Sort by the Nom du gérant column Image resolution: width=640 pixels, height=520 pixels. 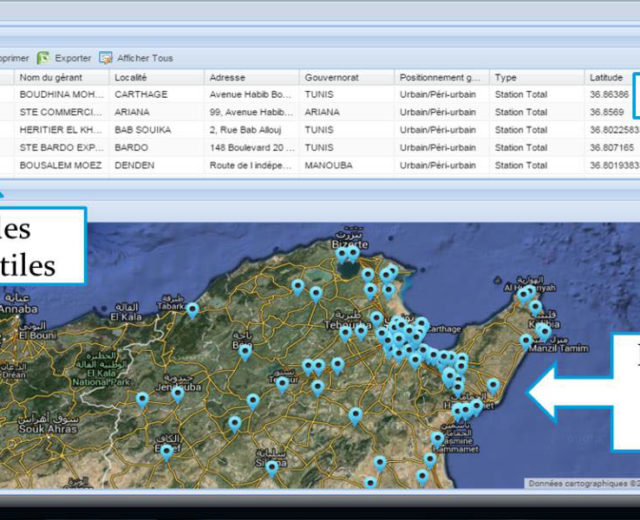tap(50, 77)
